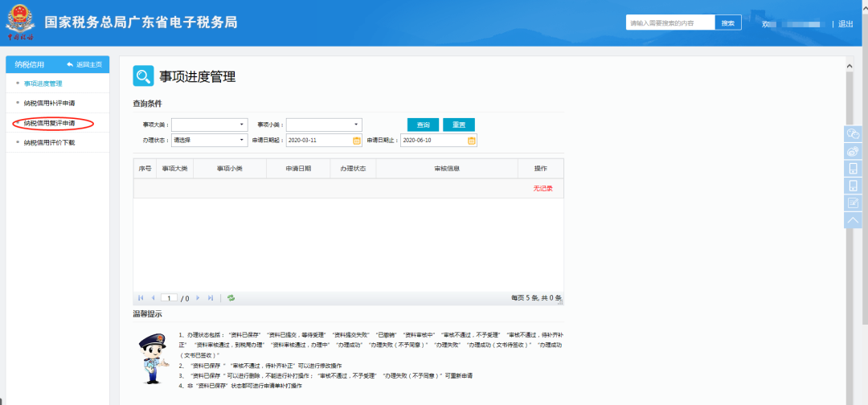Screen dimensions: 868x405
Task: Open calendar picker for 申请日期起
Action: point(357,140)
